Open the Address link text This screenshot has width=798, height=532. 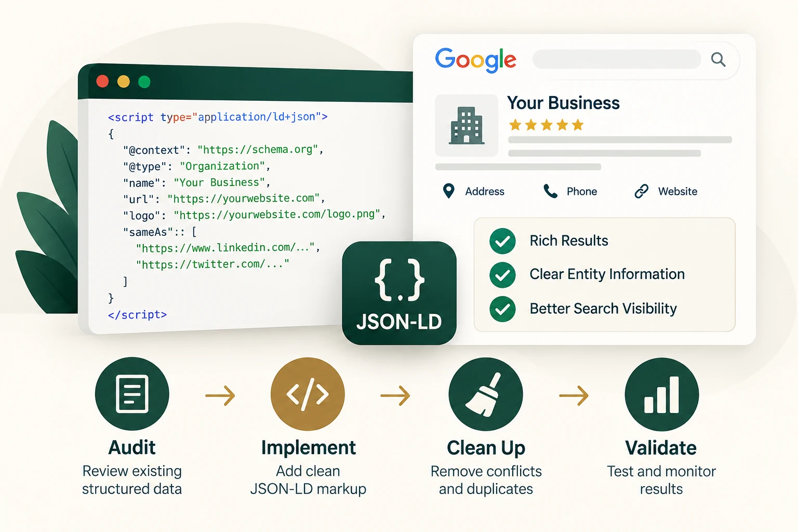(x=485, y=191)
